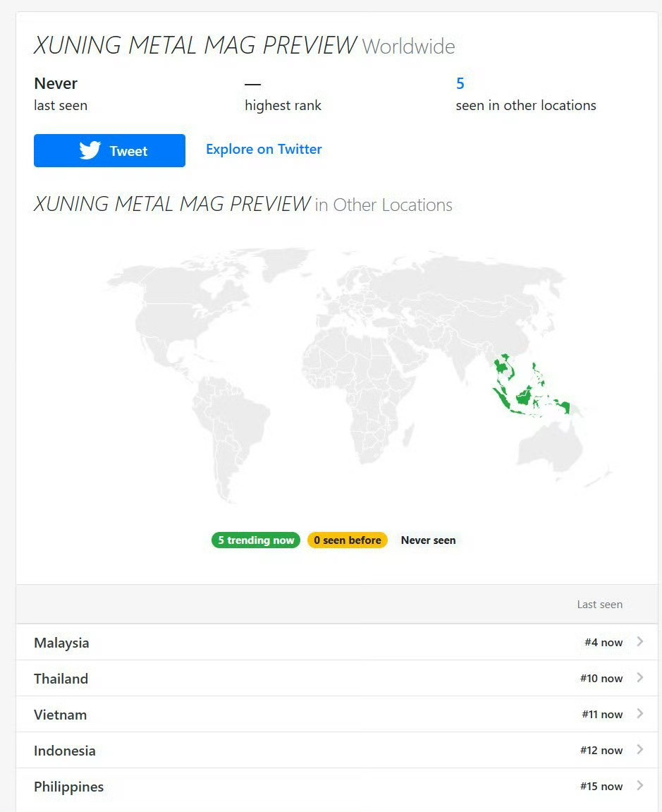Select the Malaysia location entry
Viewport: 662px width, 812px height.
pyautogui.click(x=337, y=642)
